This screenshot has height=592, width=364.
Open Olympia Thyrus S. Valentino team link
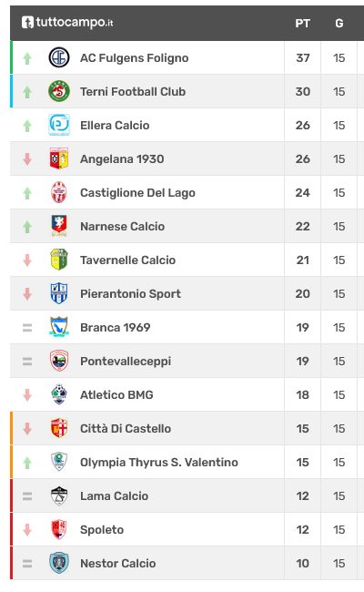coord(159,462)
